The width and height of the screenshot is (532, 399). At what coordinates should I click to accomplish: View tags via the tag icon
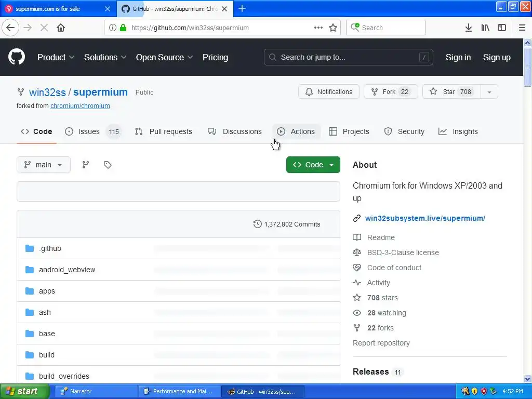point(108,165)
